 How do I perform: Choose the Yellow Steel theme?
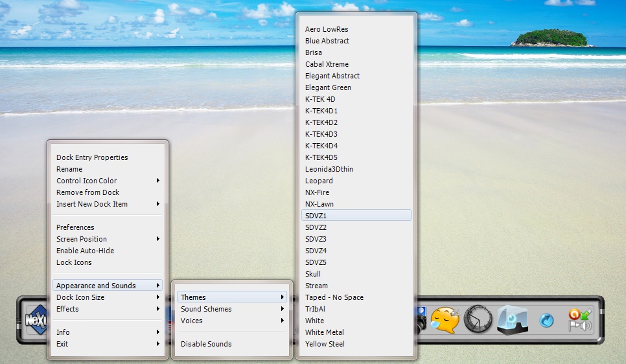325,344
